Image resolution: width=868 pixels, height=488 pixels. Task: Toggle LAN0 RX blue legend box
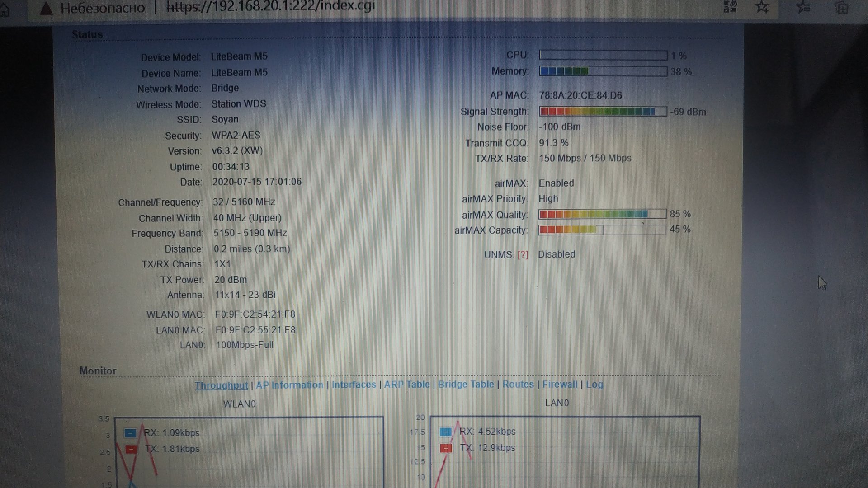[446, 432]
